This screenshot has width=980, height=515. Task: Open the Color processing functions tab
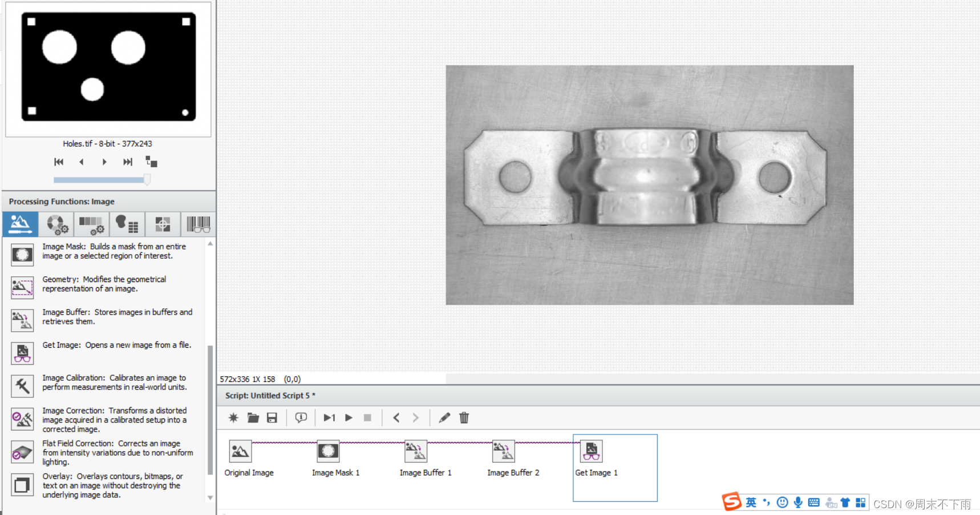56,224
